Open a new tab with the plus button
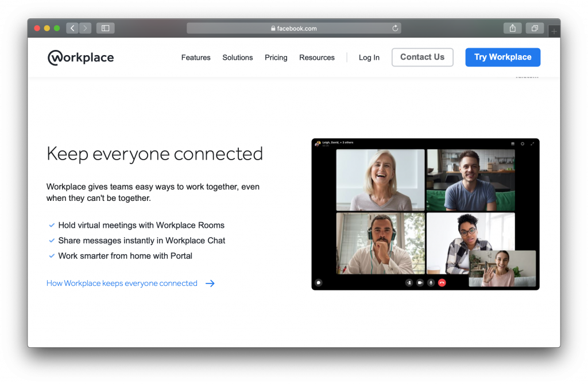 (x=554, y=32)
